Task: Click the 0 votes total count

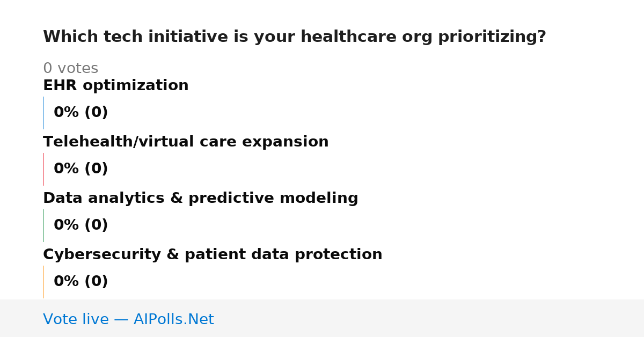Action: tap(71, 69)
